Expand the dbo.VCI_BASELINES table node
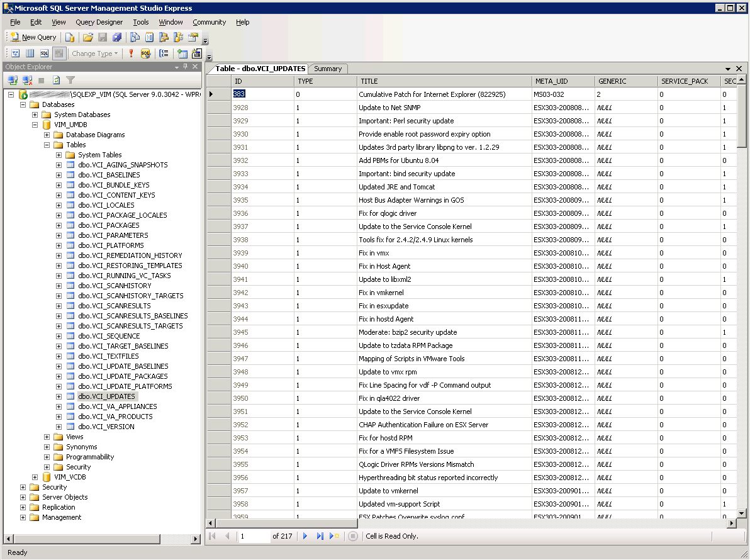The width and height of the screenshot is (750, 560). pyautogui.click(x=59, y=175)
